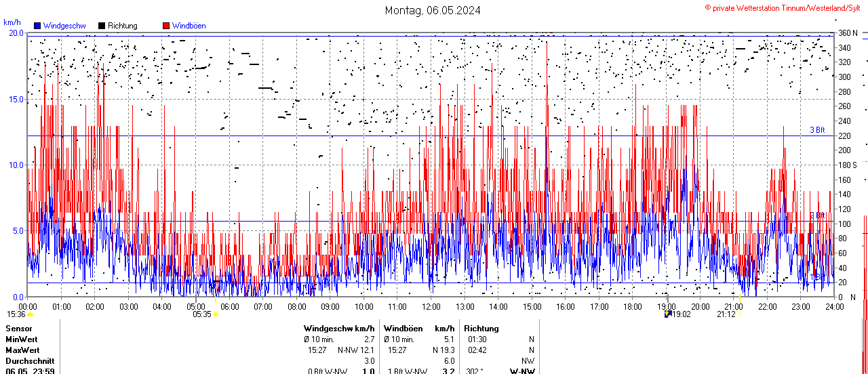This screenshot has width=868, height=374.
Task: Click the black Richtung legend color square
Action: coord(102,26)
